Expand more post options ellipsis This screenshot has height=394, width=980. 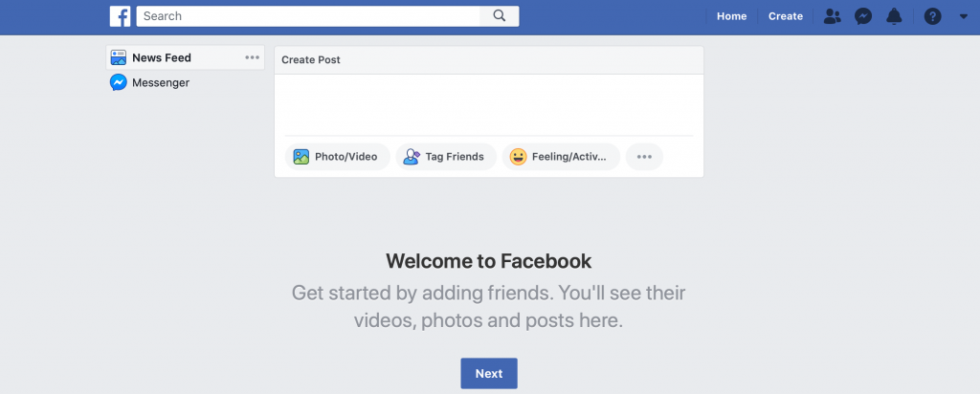(x=644, y=157)
